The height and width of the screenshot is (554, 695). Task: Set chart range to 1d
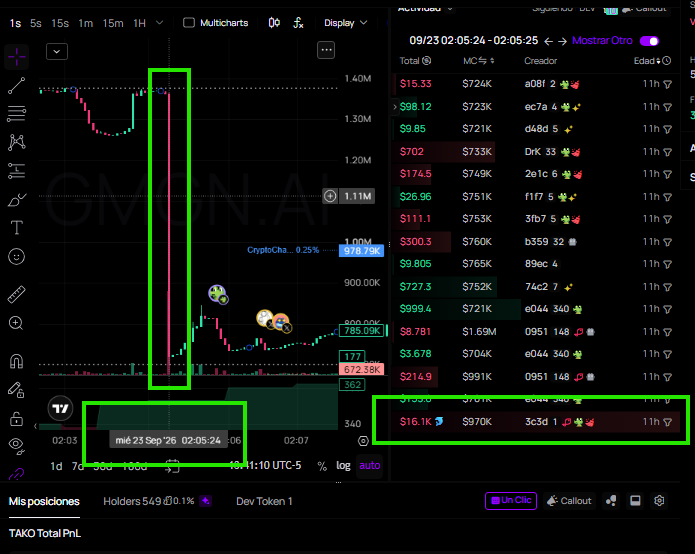coord(56,466)
